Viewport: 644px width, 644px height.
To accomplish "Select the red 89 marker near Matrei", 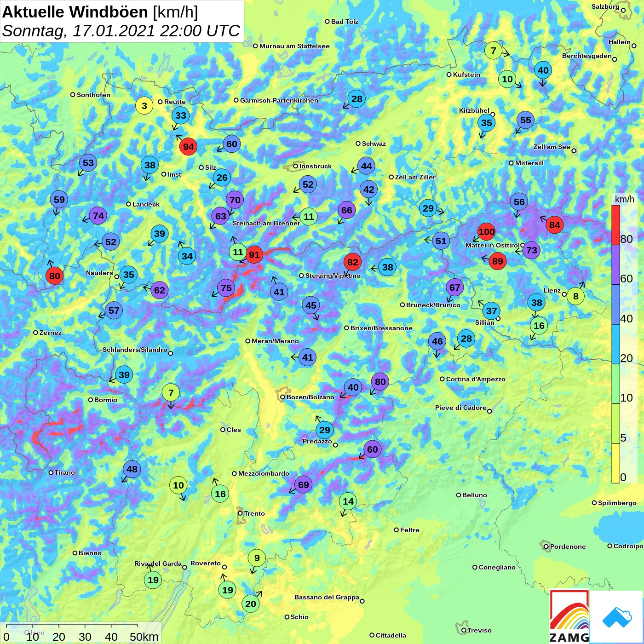I will 498,261.
